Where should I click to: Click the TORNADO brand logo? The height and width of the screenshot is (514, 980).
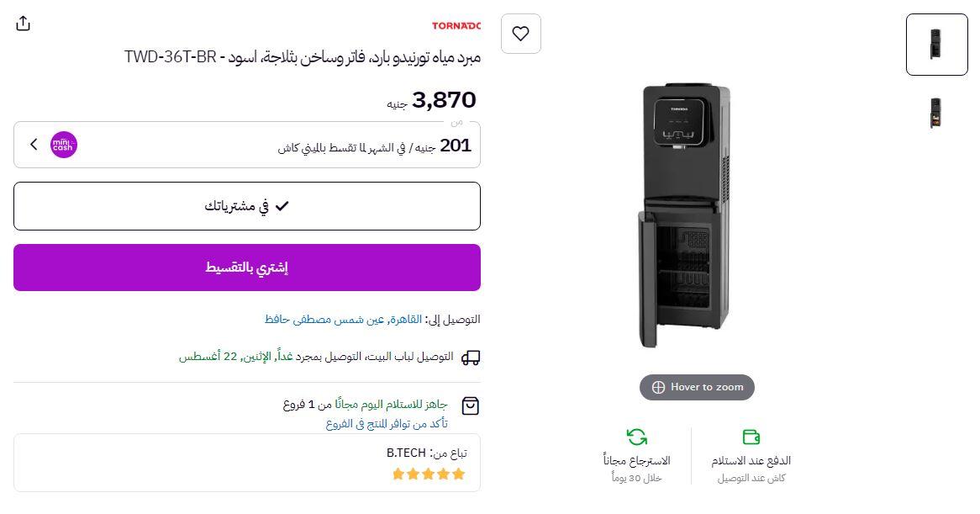click(456, 26)
